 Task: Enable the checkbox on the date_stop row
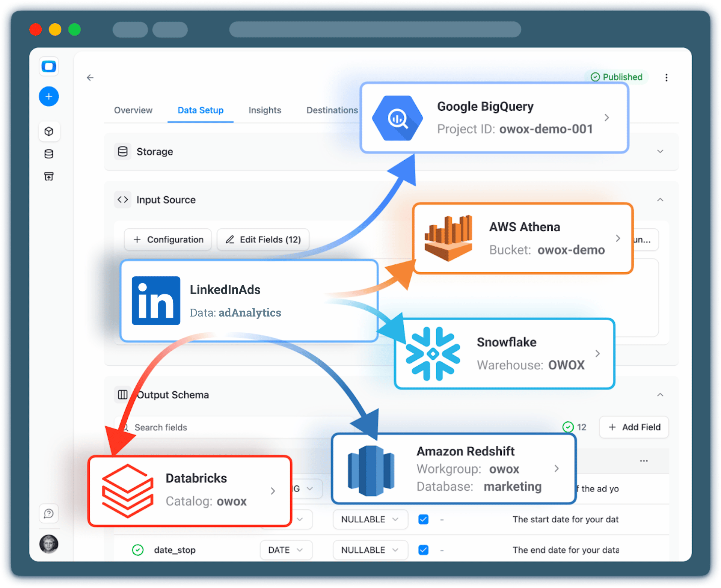[x=423, y=550]
